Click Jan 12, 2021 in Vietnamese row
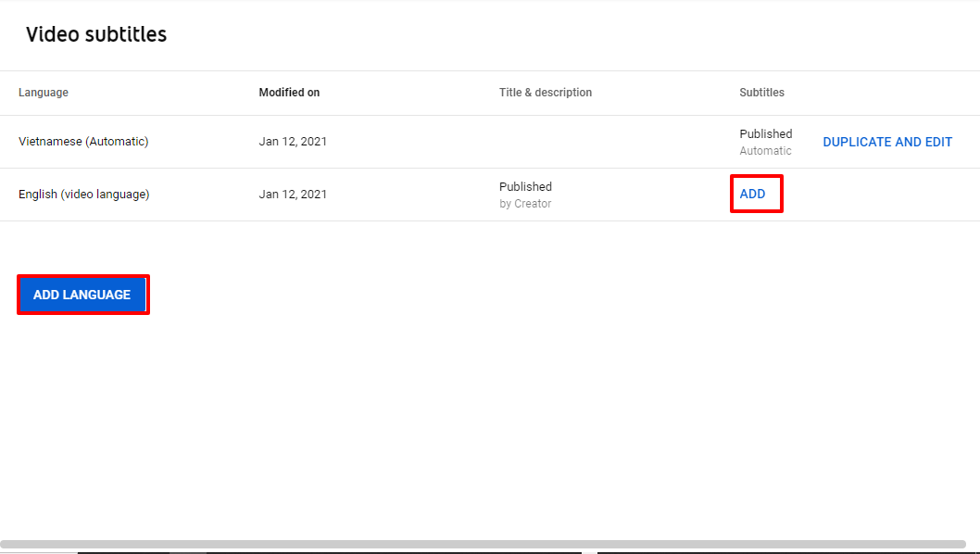This screenshot has height=554, width=980. pos(293,142)
